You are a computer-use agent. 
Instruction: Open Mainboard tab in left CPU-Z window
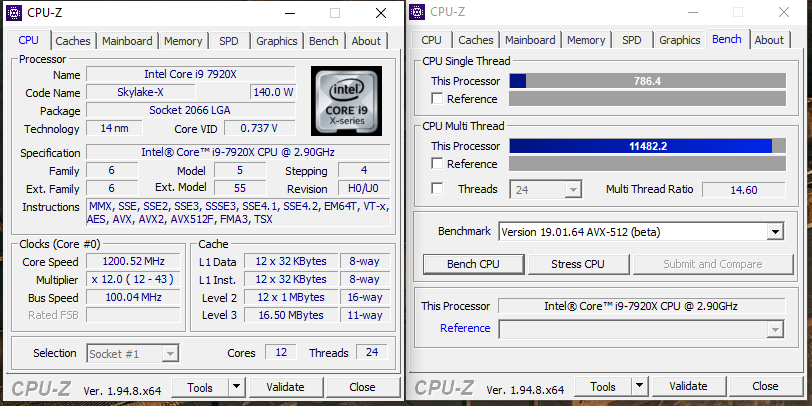[x=127, y=41]
